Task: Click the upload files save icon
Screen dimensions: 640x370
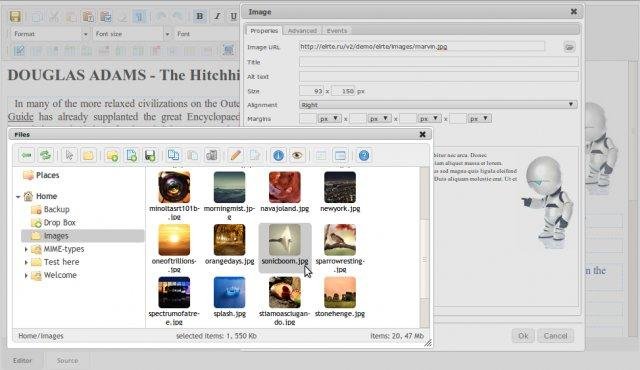Action: pos(150,155)
